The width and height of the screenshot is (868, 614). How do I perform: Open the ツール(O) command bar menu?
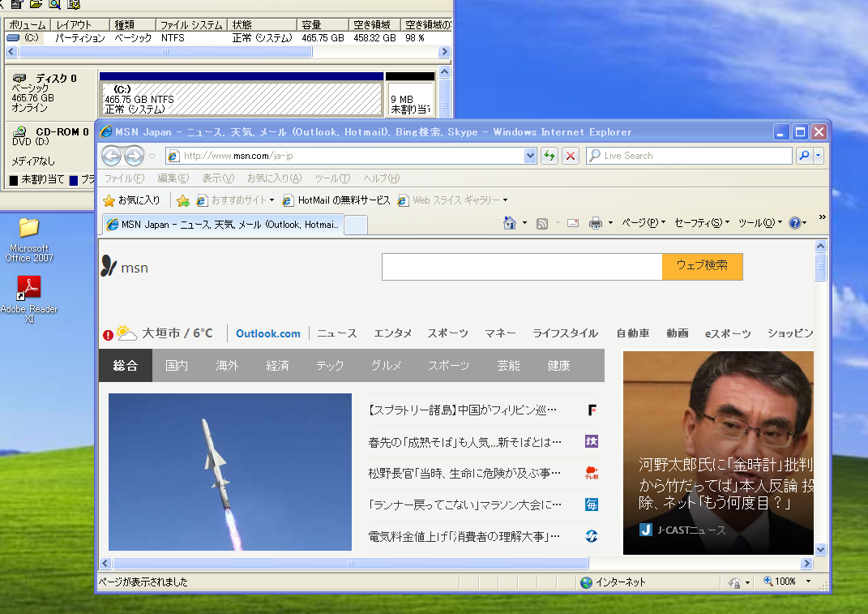click(x=760, y=223)
